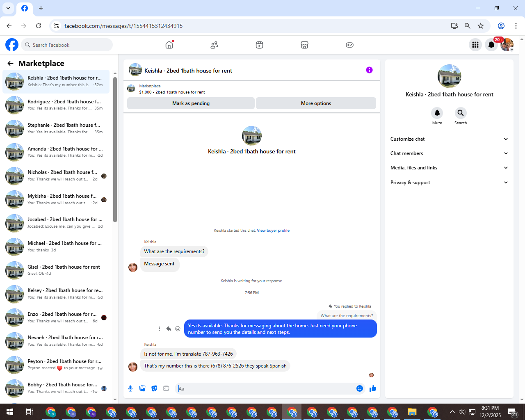Search in conversation with magnifier icon
The height and width of the screenshot is (420, 525).
(x=461, y=113)
